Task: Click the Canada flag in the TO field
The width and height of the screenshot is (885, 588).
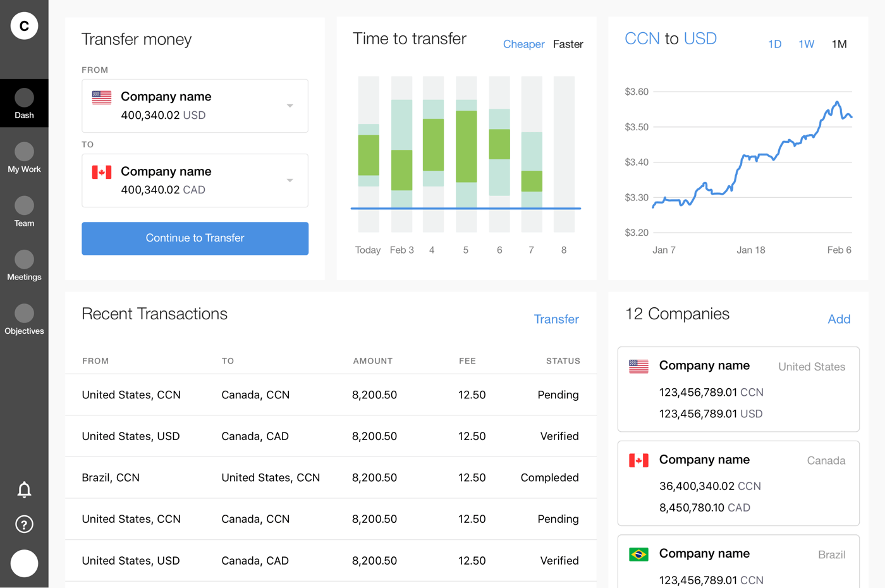Action: coord(102,172)
